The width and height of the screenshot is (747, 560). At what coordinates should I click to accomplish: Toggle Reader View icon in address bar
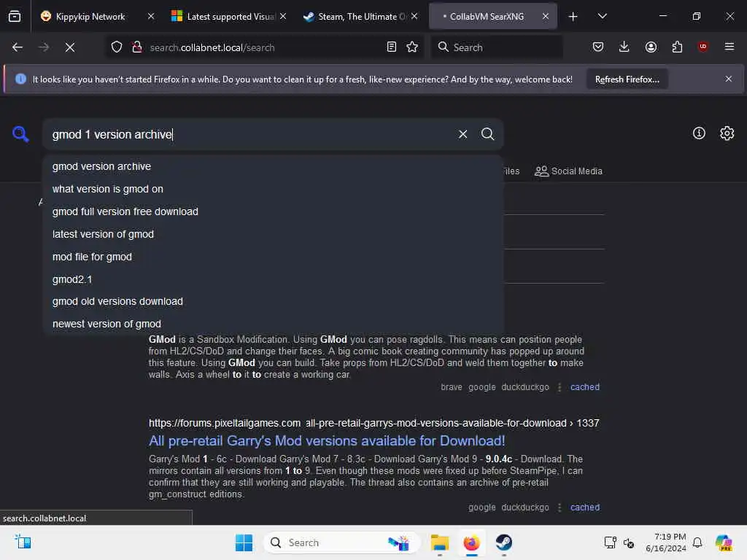pos(392,47)
